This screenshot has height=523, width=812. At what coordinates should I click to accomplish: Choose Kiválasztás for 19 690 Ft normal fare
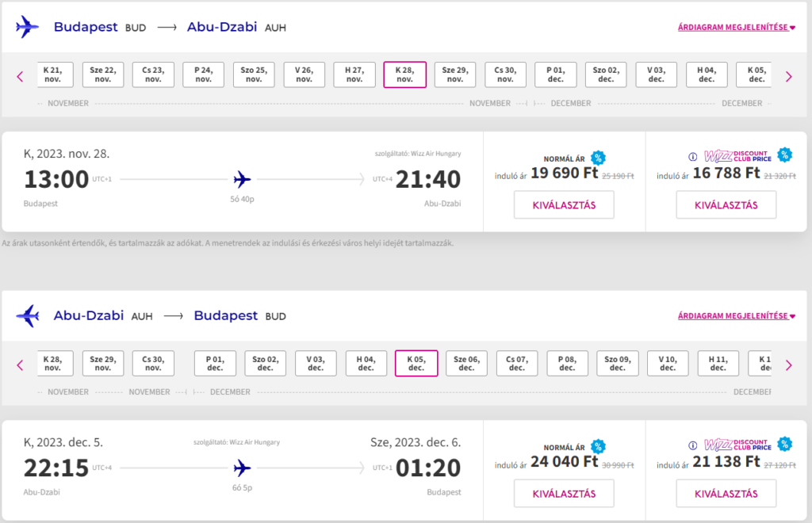[564, 205]
